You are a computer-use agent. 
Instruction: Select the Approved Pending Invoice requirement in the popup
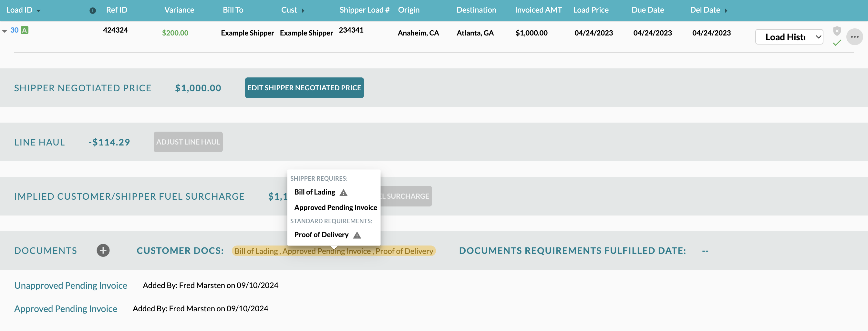(x=335, y=207)
